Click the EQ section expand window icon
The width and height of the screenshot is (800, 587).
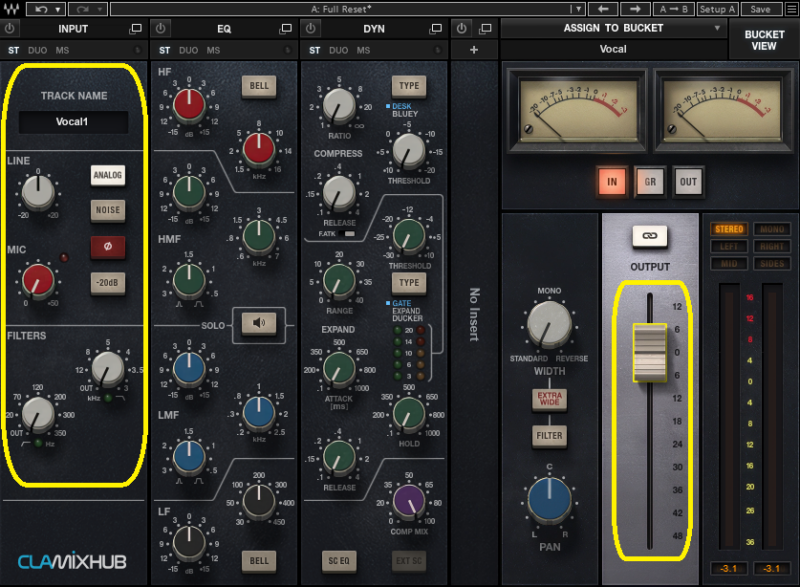[x=286, y=29]
